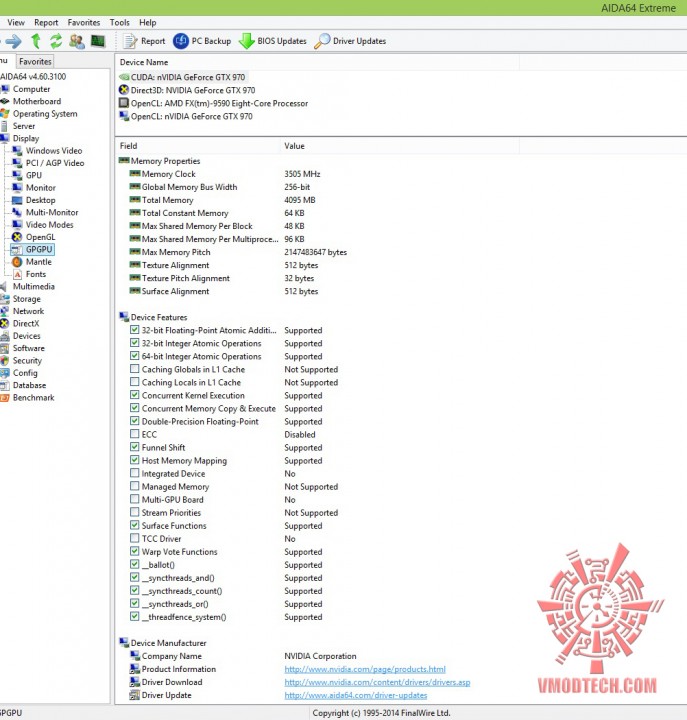This screenshot has height=720, width=687.
Task: Switch to the Favorites tab
Action: (35, 62)
